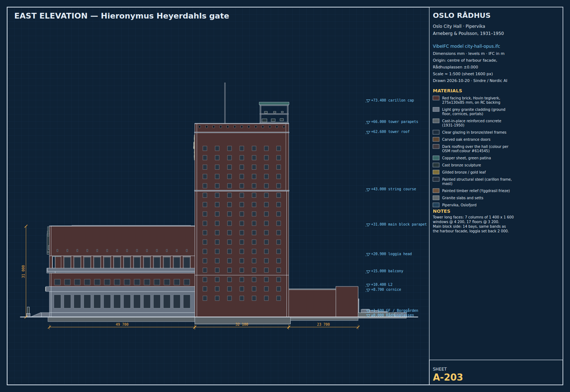Click the +15.000 balcony level label
570x392 pixels.
pos(387,271)
